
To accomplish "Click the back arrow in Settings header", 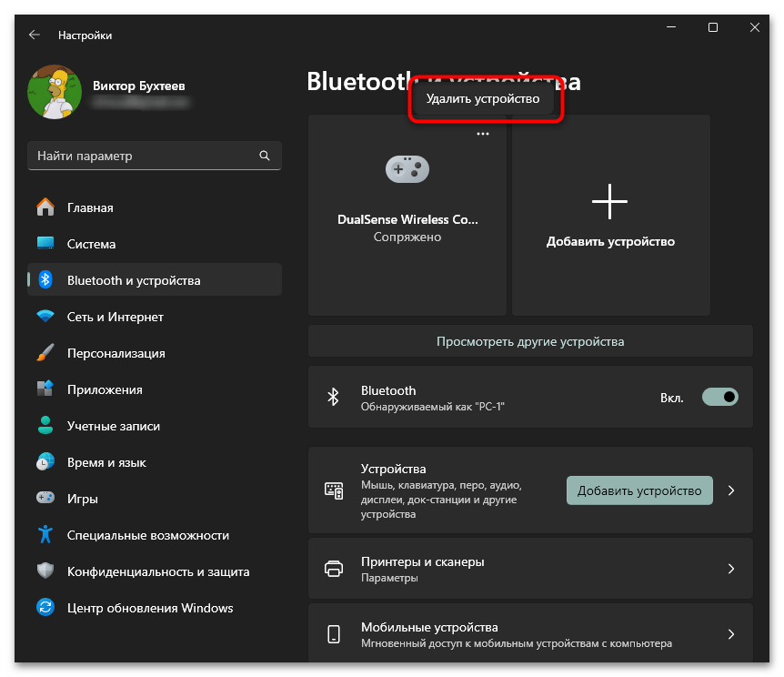I will pos(34,35).
